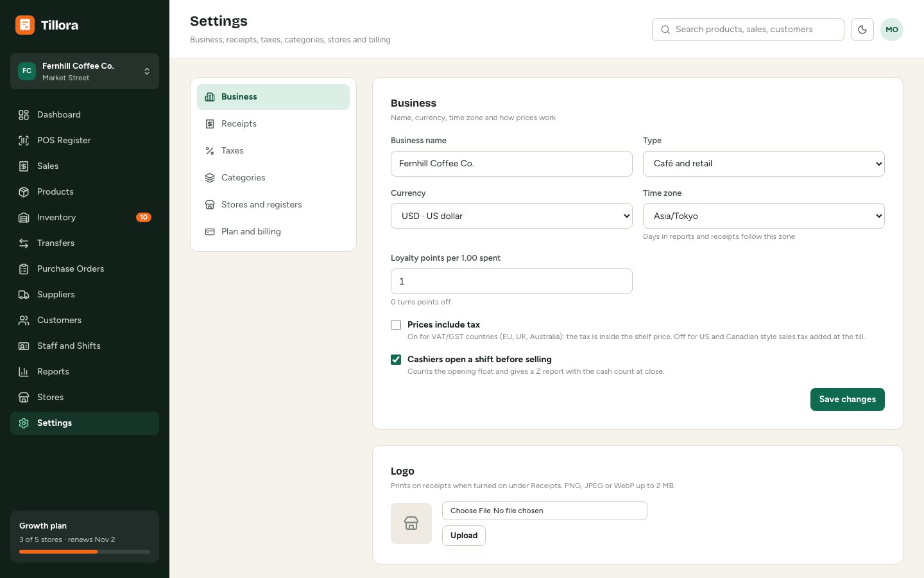The height and width of the screenshot is (578, 924).
Task: Open the Customers section
Action: [x=85, y=320]
